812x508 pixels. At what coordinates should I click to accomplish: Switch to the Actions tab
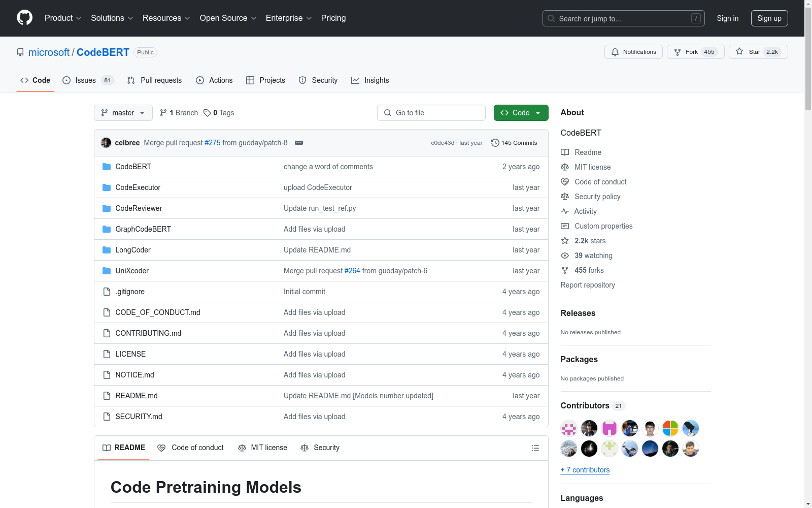pyautogui.click(x=214, y=80)
